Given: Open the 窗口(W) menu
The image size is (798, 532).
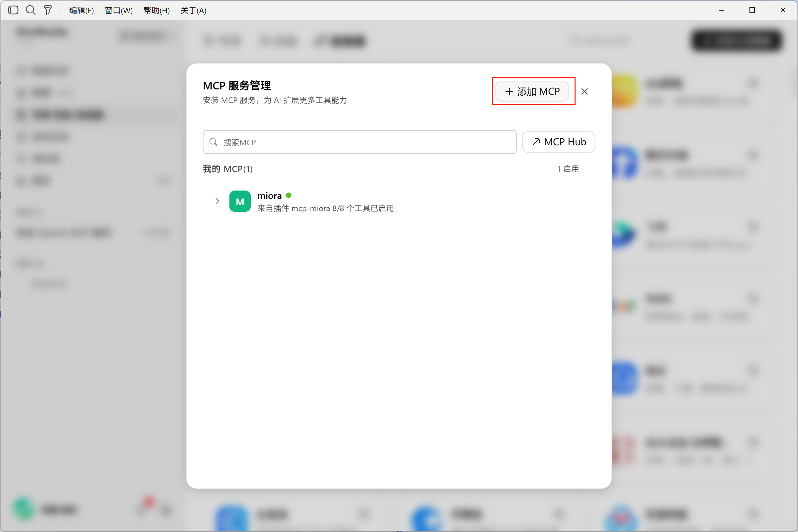Looking at the screenshot, I should [119, 11].
